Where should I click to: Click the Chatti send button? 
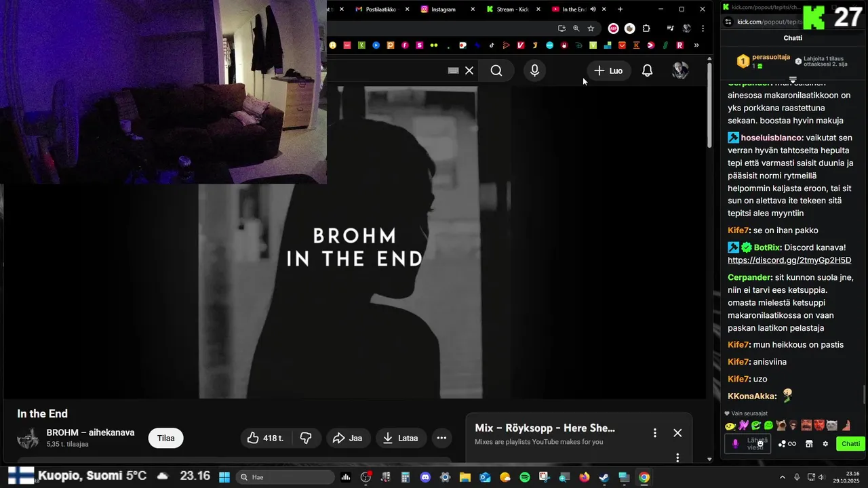coord(850,444)
